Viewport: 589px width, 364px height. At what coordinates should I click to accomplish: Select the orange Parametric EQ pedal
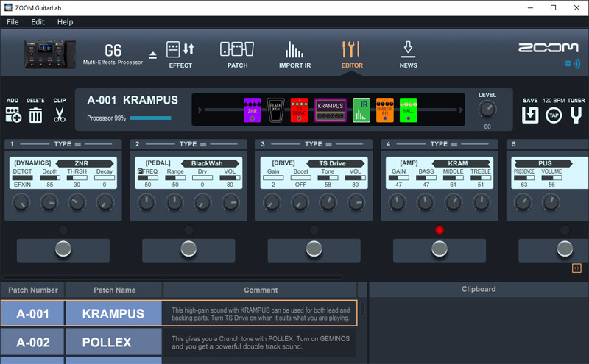coord(385,110)
